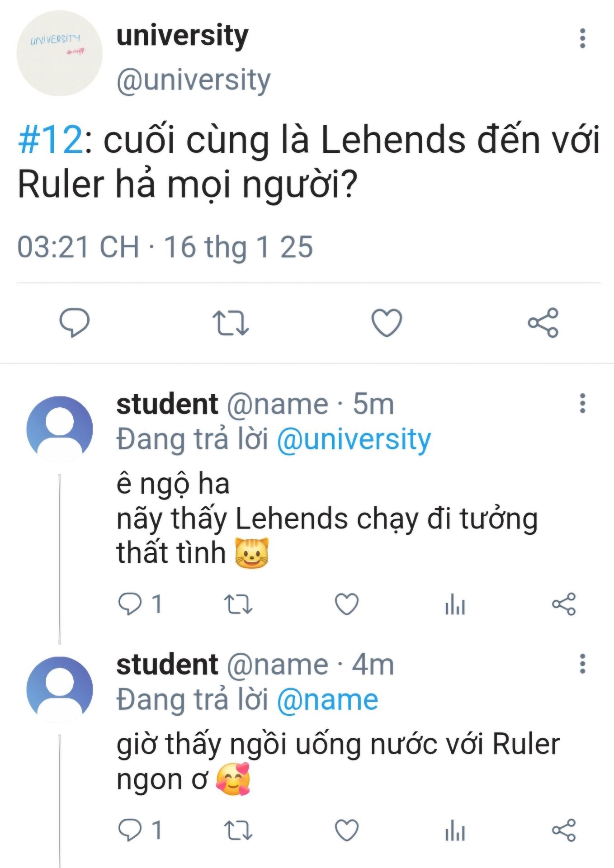Open more options for university tweet
This screenshot has width=614, height=868.
(x=583, y=38)
